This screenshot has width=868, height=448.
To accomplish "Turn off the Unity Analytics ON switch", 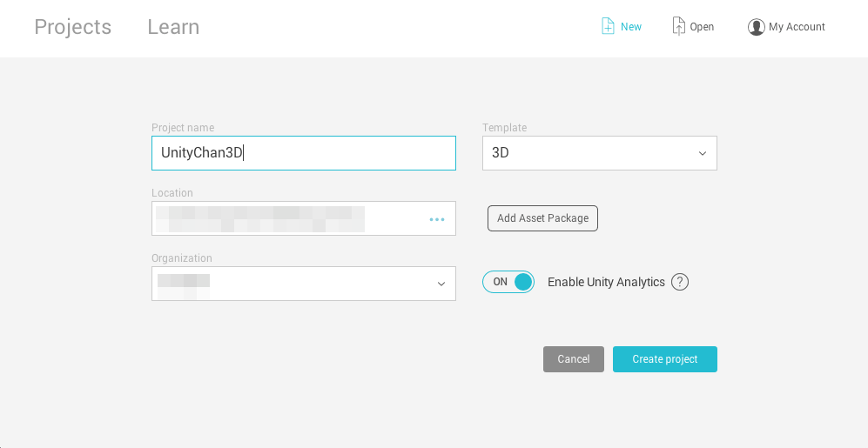I will pos(508,282).
